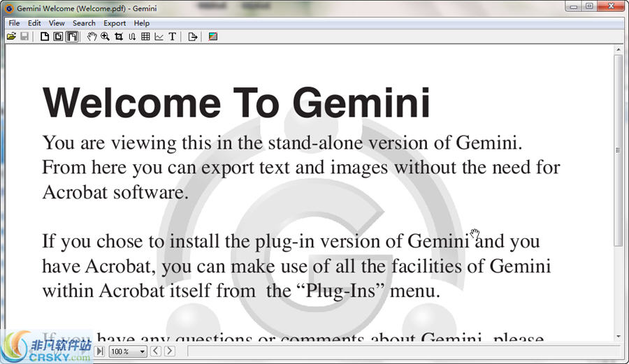Click the "Welcome To Gemini" heading
Image resolution: width=629 pixels, height=364 pixels.
[236, 103]
